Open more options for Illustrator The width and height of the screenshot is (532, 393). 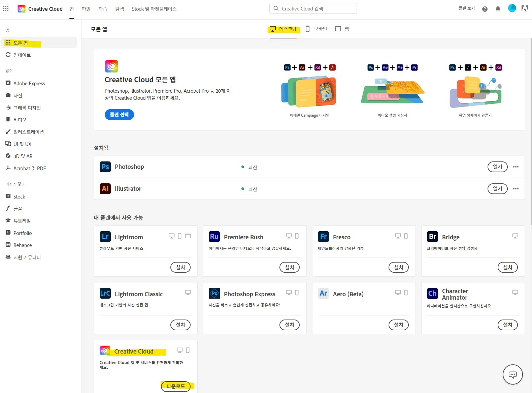coord(516,189)
